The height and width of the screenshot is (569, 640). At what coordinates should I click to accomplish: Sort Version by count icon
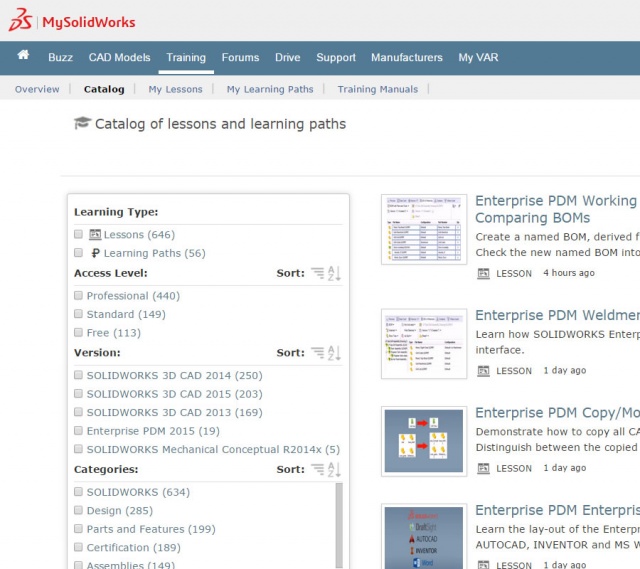318,352
